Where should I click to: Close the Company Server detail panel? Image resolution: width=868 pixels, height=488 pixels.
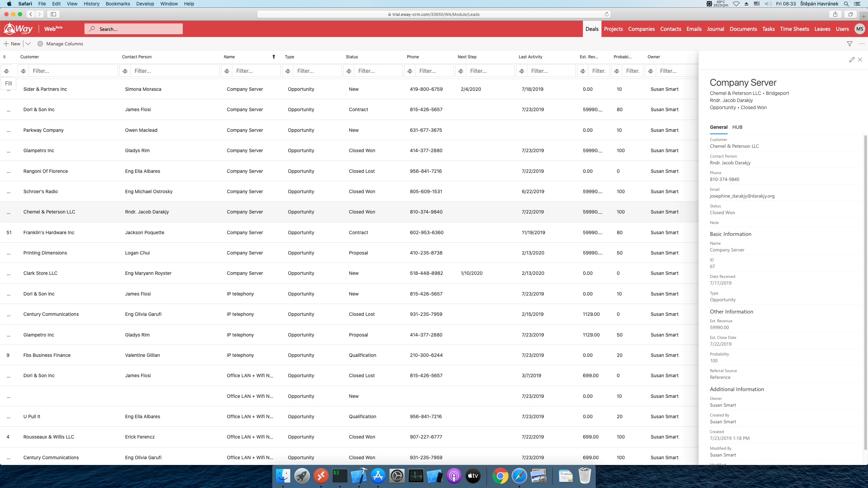coord(860,60)
